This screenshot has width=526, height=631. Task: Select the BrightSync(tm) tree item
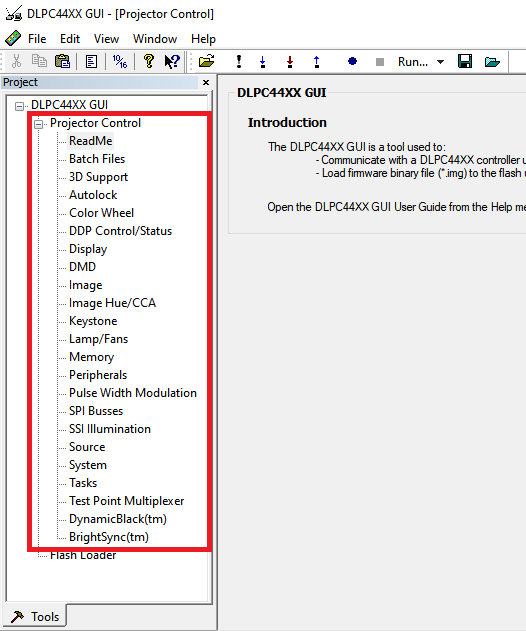(x=109, y=537)
